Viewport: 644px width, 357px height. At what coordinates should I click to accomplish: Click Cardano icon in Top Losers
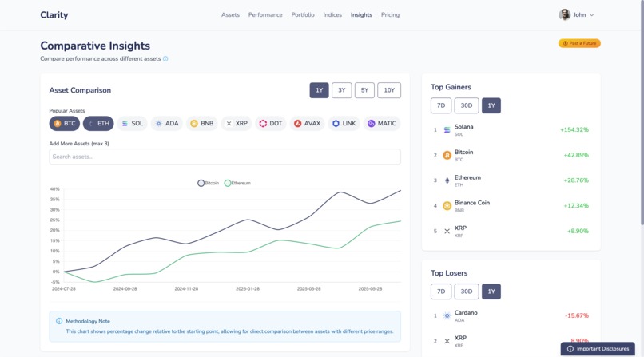(447, 316)
